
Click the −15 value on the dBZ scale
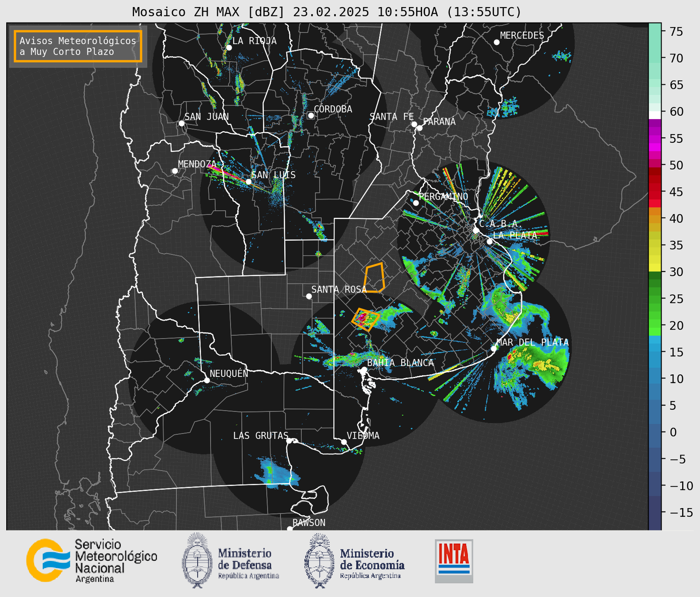tap(680, 512)
